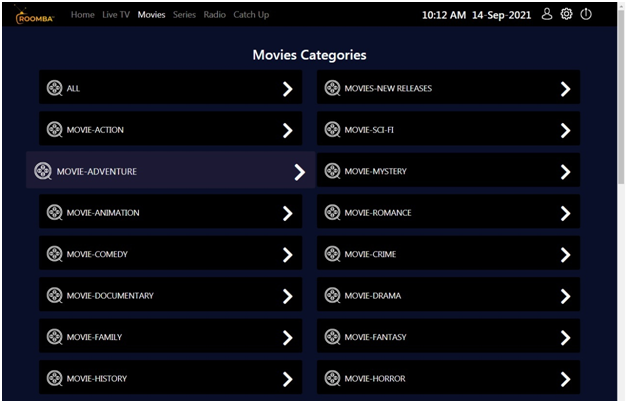Click film reel icon beside MOVIE-SCI-FI
The image size is (628, 403).
coord(332,130)
